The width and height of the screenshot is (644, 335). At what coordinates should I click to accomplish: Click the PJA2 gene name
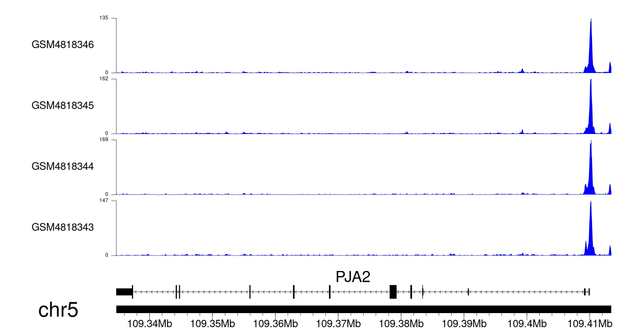353,277
